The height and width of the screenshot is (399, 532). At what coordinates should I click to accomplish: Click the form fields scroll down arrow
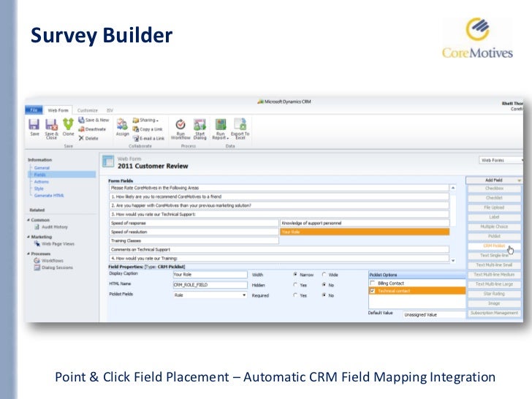[453, 261]
